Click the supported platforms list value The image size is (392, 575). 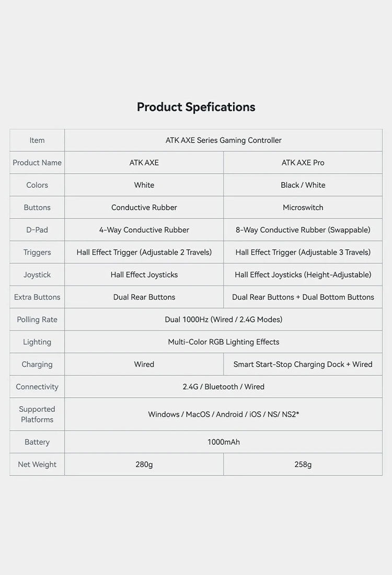click(223, 415)
